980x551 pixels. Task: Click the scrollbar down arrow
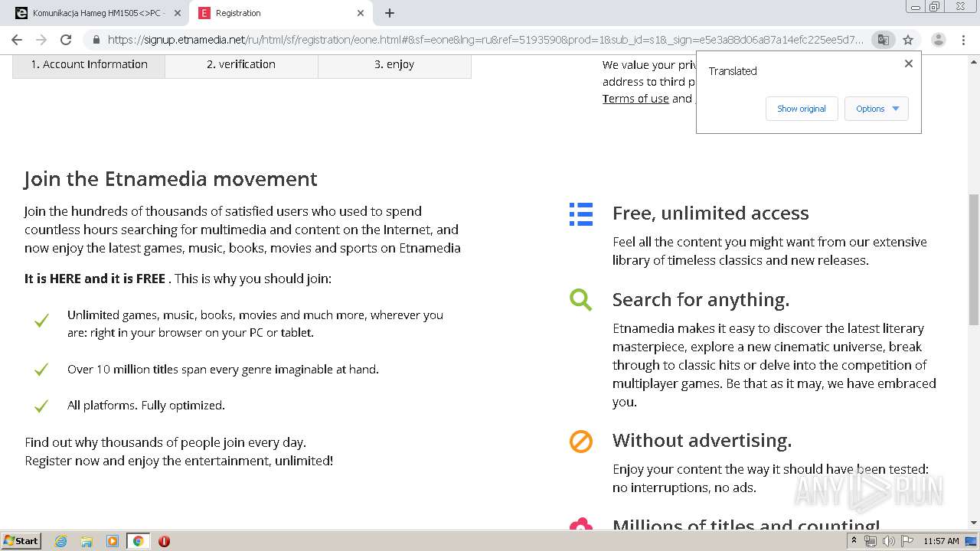(973, 523)
